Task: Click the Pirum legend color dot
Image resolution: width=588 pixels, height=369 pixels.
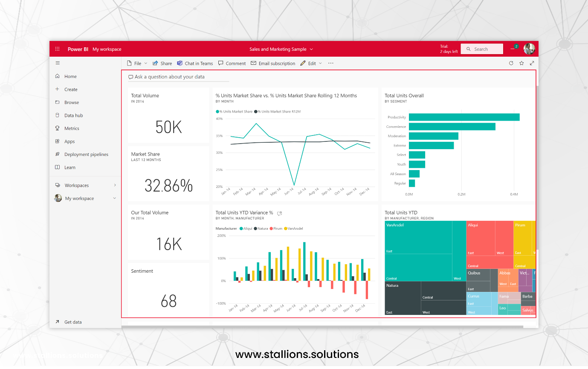Action: [271, 228]
